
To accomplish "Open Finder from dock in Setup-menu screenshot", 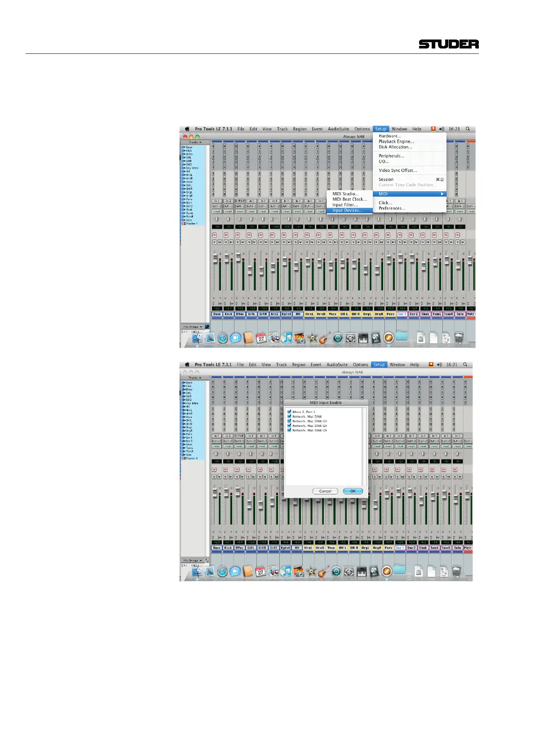I will (197, 338).
